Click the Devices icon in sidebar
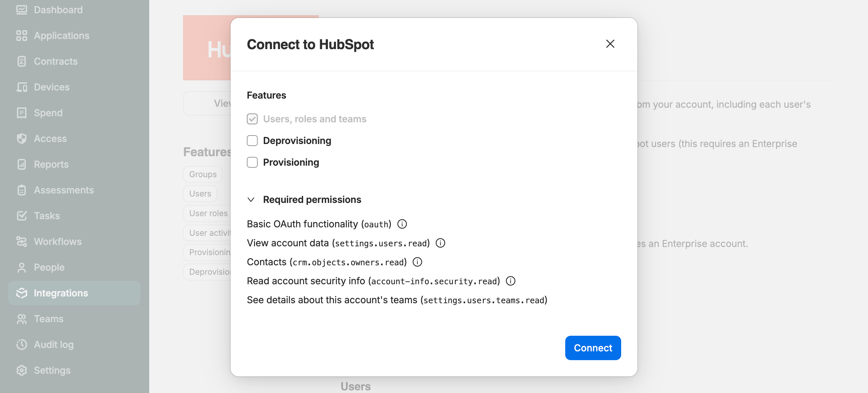Image resolution: width=868 pixels, height=393 pixels. click(22, 87)
